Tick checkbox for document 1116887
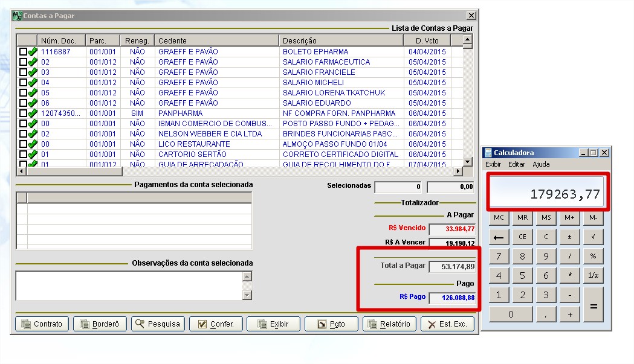 click(23, 52)
